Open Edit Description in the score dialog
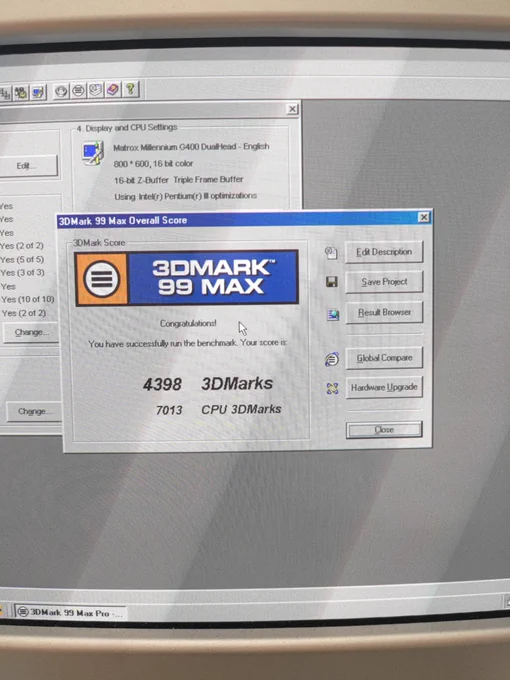Viewport: 510px width, 680px height. coord(384,252)
